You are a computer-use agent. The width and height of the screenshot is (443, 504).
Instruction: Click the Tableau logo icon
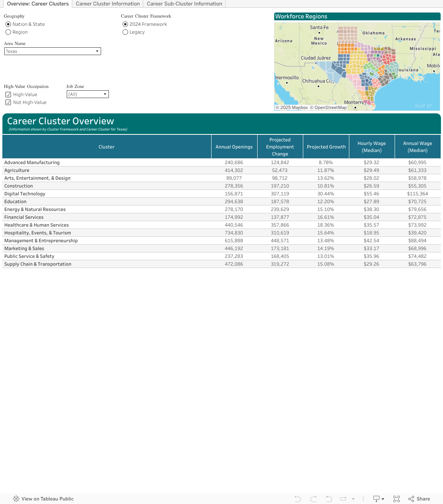tap(16, 499)
